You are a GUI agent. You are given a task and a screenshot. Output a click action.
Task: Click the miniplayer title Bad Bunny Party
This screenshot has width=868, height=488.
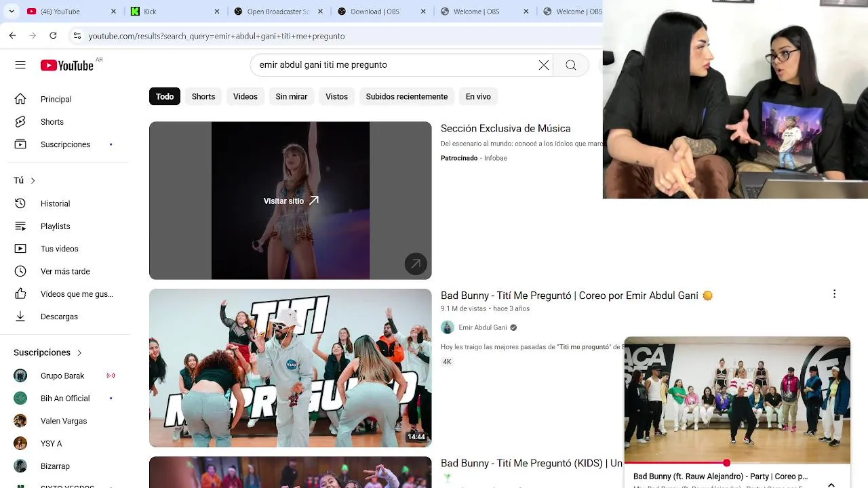tap(720, 476)
